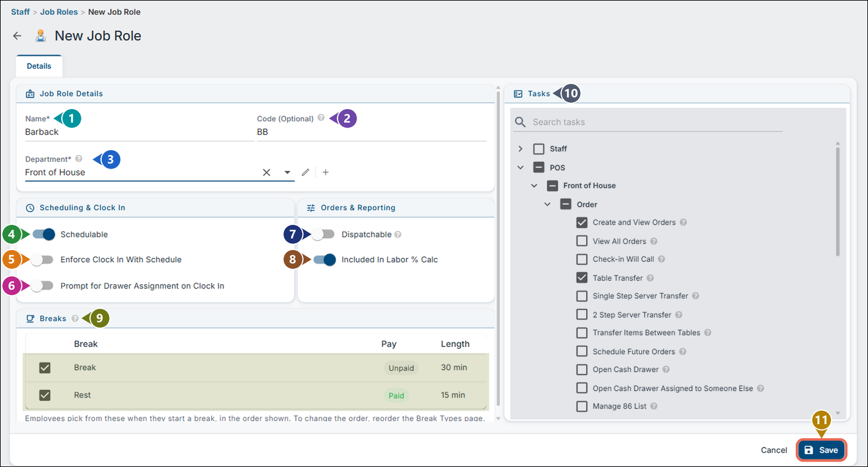Click the help icon beside Department label

(x=78, y=159)
